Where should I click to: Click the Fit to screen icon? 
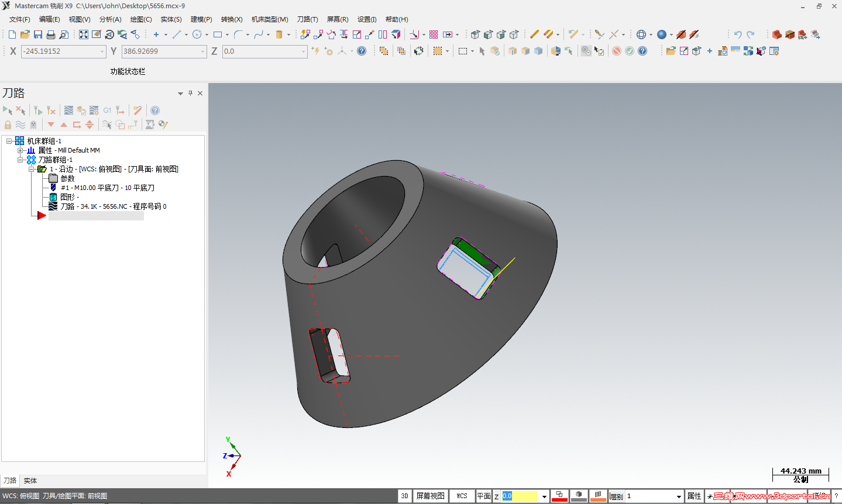click(84, 34)
